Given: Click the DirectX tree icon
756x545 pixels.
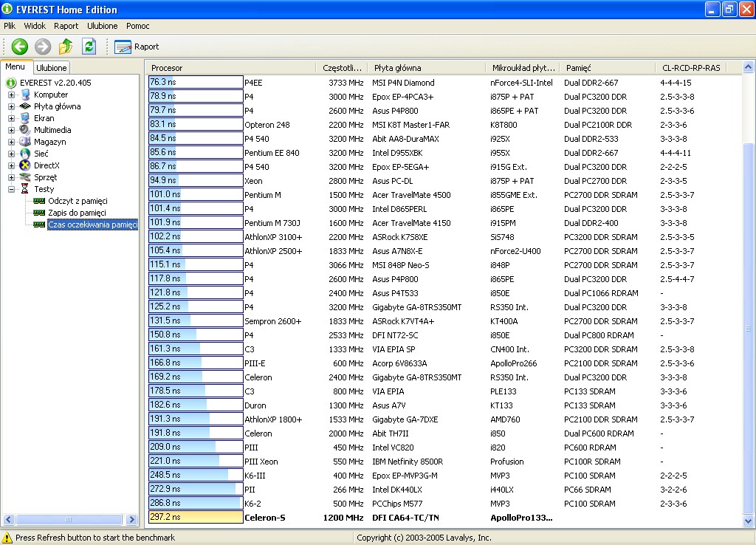Looking at the screenshot, I should pos(25,165).
